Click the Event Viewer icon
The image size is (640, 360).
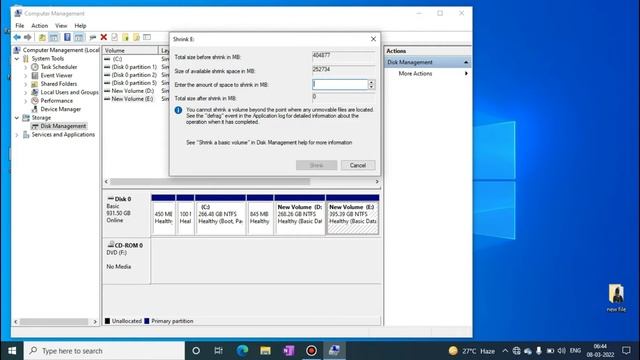point(35,76)
